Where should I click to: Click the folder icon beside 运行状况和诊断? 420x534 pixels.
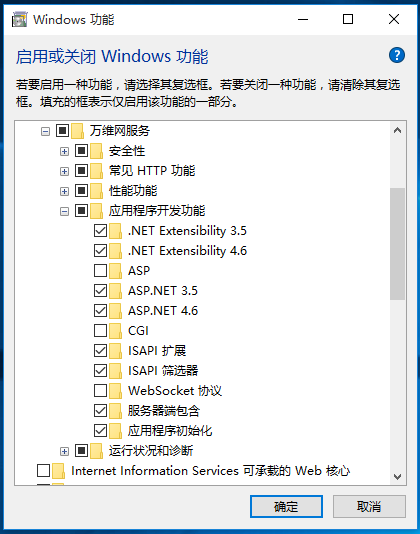[97, 451]
